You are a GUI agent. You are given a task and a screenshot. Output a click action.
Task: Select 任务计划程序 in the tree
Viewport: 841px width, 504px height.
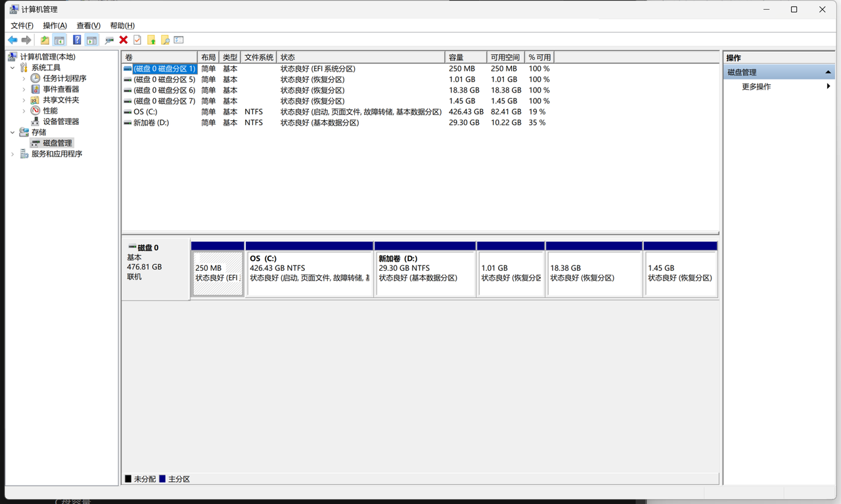64,78
